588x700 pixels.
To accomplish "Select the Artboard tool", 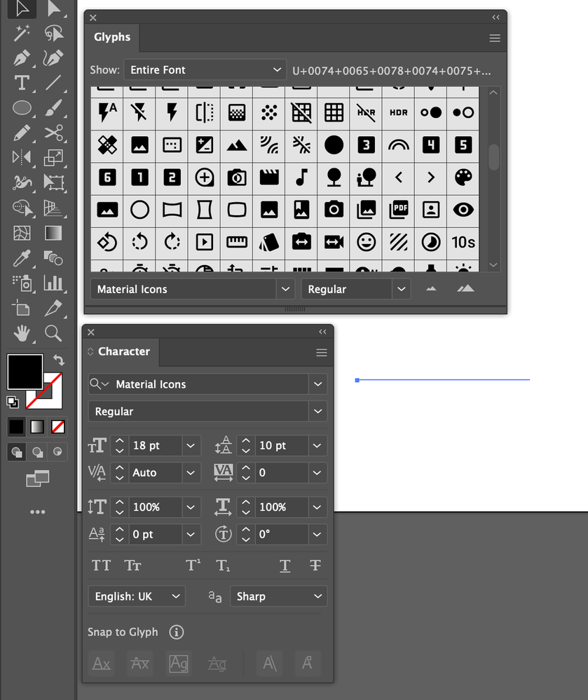I will point(22,308).
